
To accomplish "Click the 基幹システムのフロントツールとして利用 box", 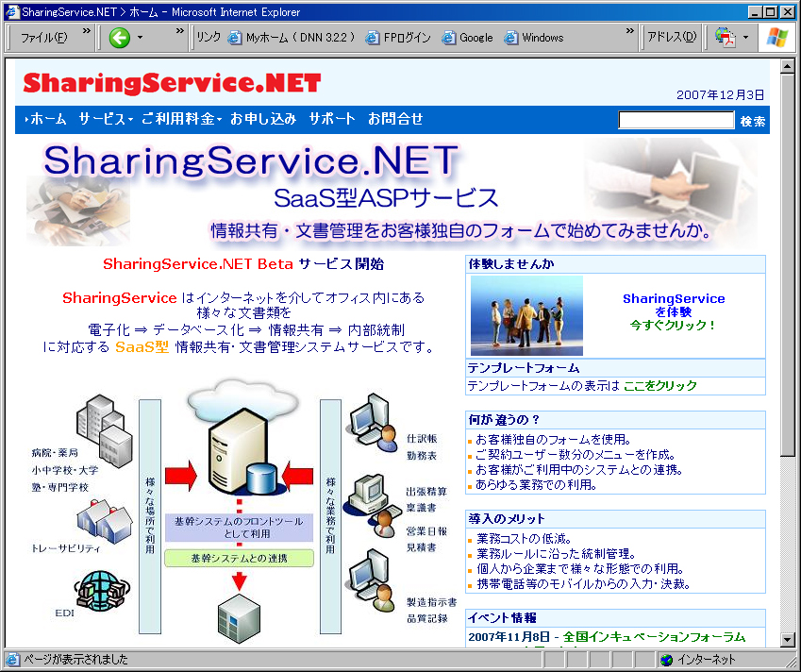I will click(239, 528).
